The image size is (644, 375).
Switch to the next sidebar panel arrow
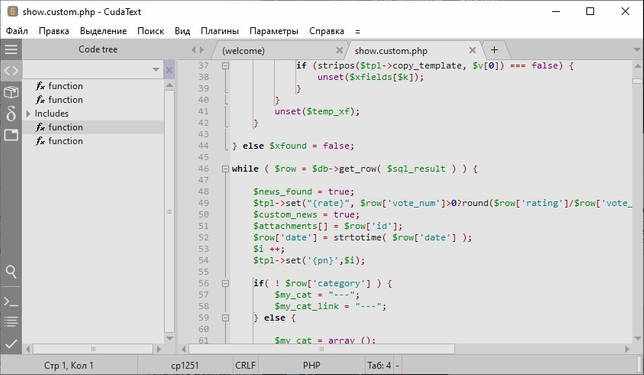[202, 50]
